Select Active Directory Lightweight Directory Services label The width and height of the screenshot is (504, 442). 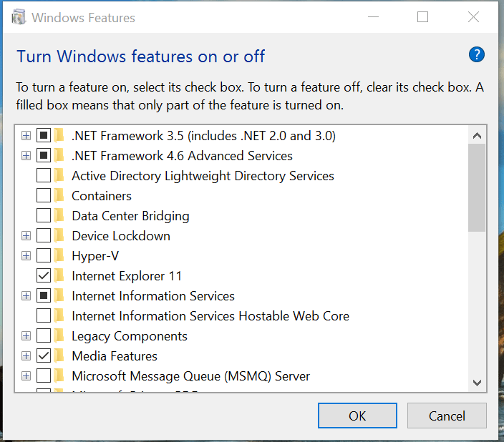[203, 176]
